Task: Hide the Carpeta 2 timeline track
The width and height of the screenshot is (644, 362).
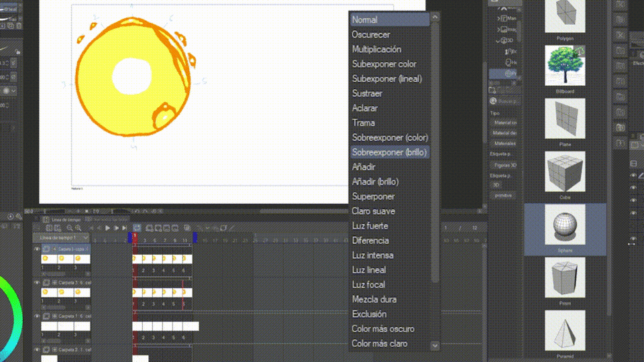Action: pos(36,350)
